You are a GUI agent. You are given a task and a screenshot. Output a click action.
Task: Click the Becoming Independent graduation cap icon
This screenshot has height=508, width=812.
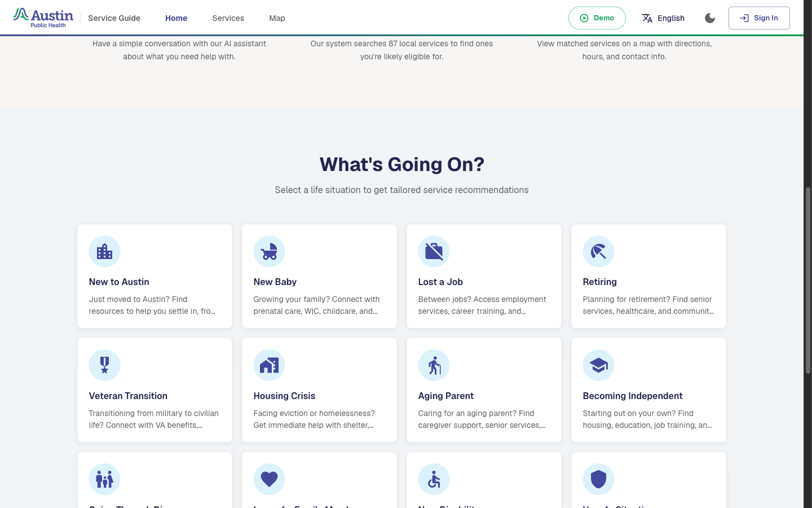598,365
